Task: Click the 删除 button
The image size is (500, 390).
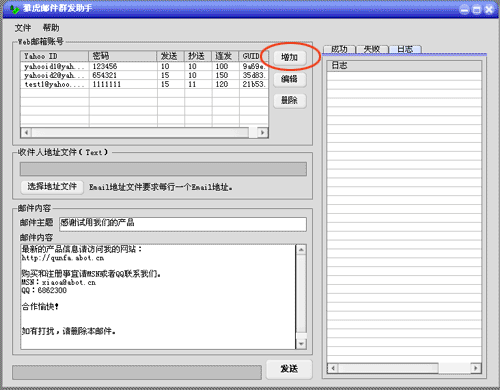Action: (289, 100)
